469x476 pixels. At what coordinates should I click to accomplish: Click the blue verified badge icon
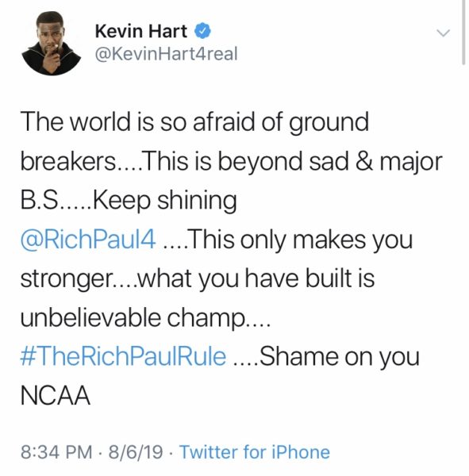click(202, 31)
